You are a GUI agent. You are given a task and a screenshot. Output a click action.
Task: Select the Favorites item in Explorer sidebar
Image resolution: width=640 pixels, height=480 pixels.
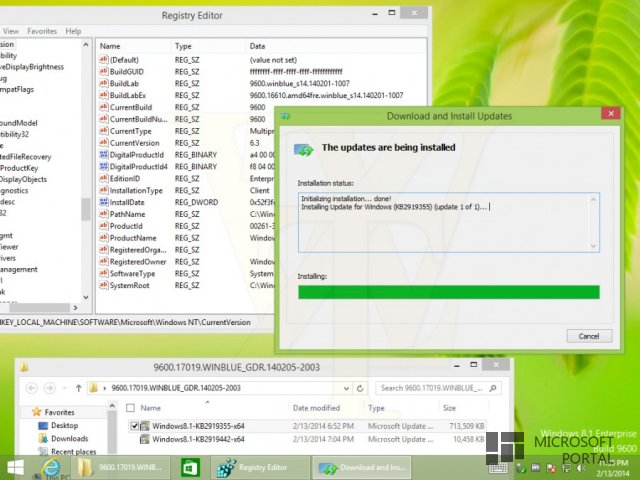click(x=59, y=412)
